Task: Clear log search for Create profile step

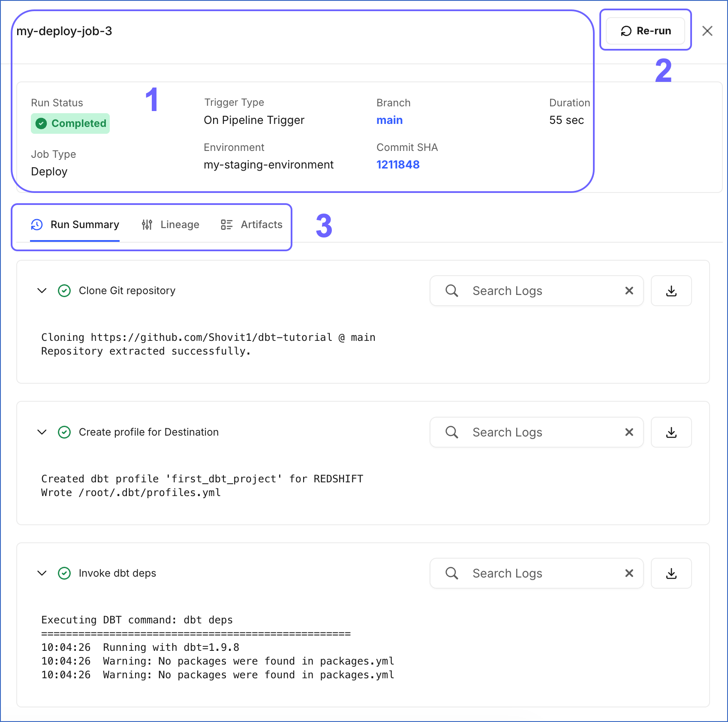Action: point(629,432)
